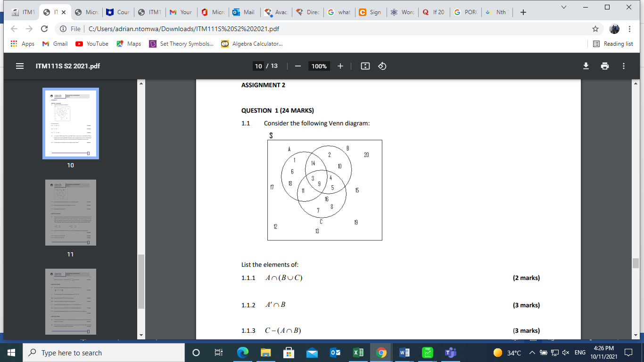Click the thumbnail panel scroll up arrow
644x362 pixels.
[x=140, y=83]
